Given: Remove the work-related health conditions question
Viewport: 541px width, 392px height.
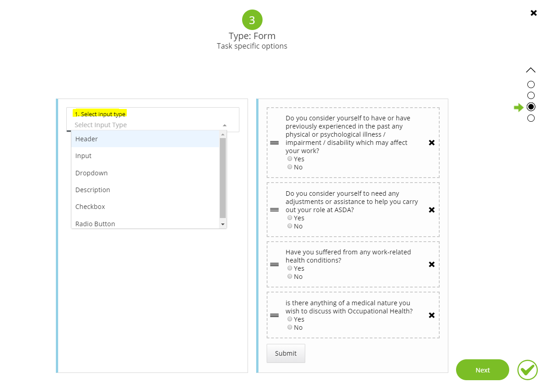Looking at the screenshot, I should click(432, 264).
